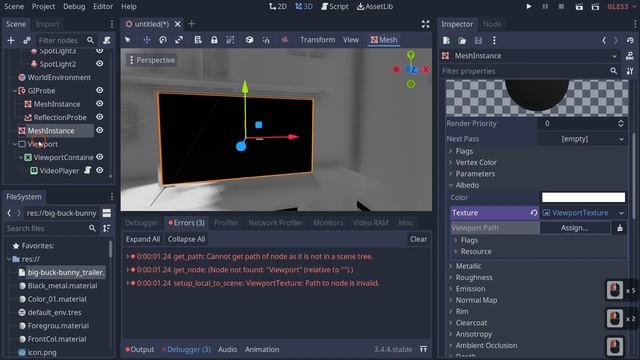
Task: Open the Inspector property tools icon
Action: [x=630, y=71]
